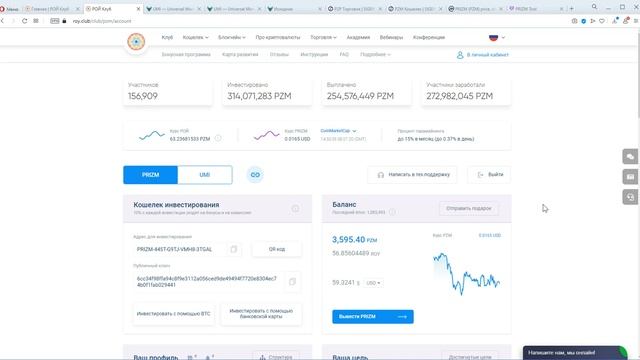The width and height of the screenshot is (640, 360).
Task: Open the CoinMarketCap rate source dropdown
Action: tap(338, 131)
